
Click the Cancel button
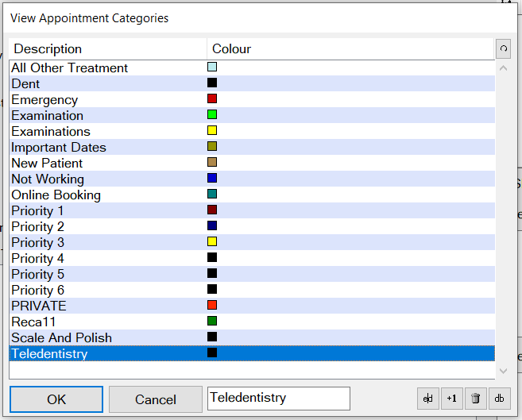156,399
